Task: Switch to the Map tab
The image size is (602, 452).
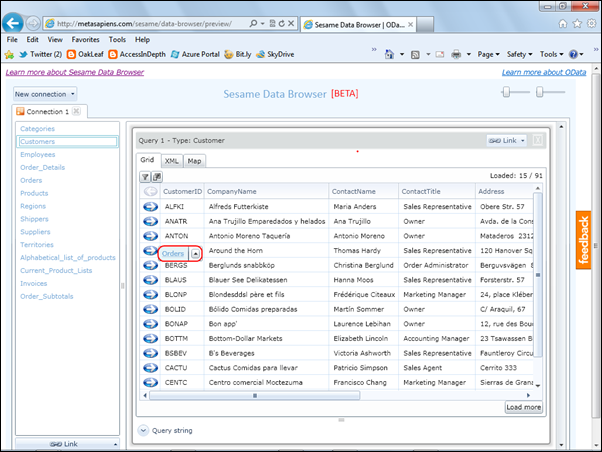Action: pos(194,160)
